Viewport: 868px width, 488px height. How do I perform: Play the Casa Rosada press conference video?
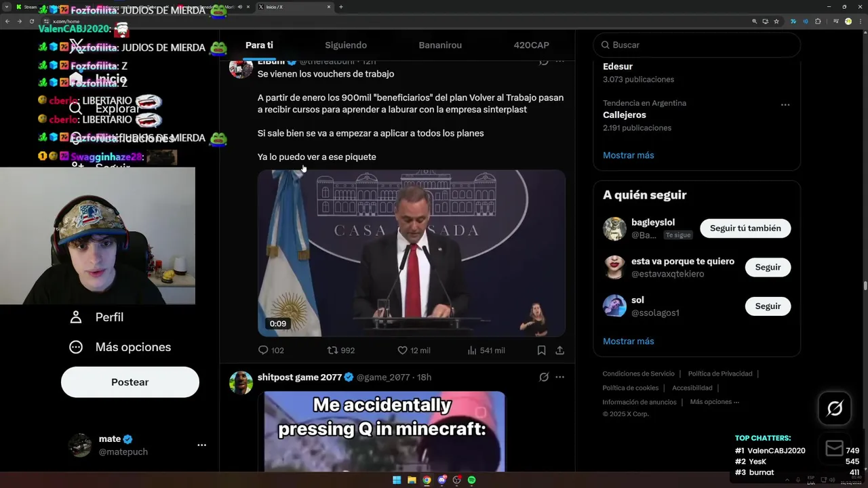click(x=412, y=253)
